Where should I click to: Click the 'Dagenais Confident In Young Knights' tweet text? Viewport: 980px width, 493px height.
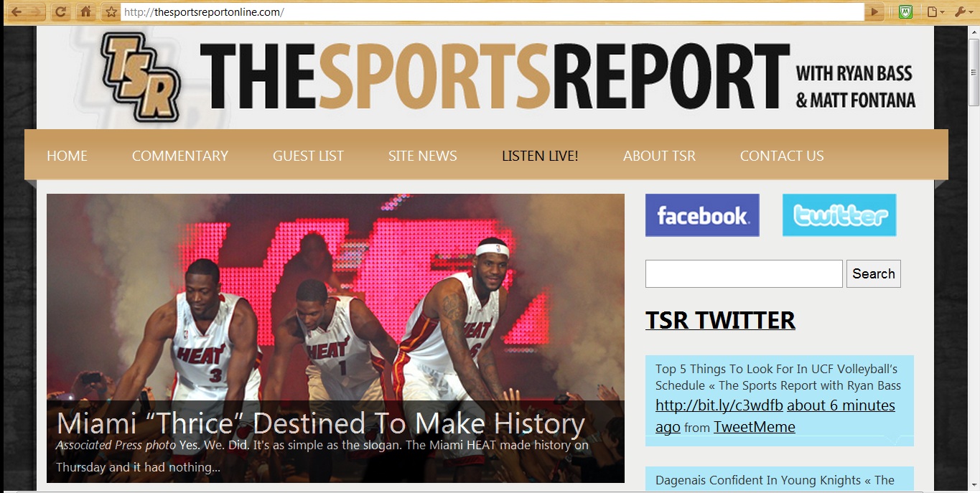(775, 480)
